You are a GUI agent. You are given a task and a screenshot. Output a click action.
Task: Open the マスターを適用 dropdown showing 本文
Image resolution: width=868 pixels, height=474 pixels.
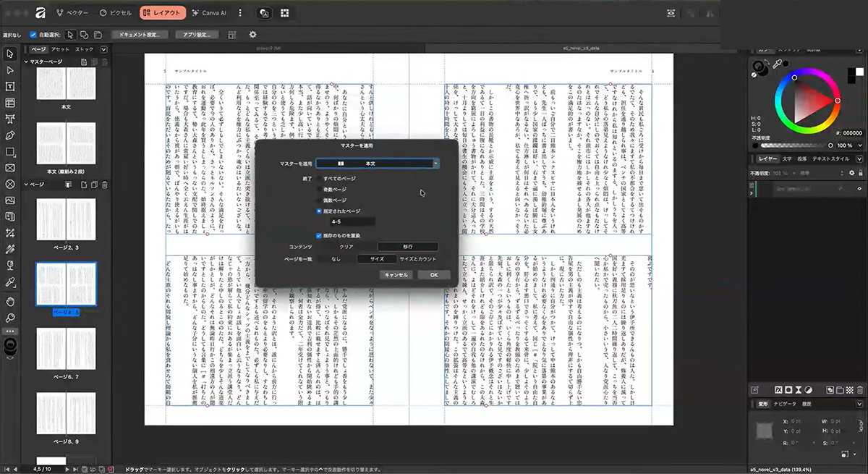tap(378, 164)
